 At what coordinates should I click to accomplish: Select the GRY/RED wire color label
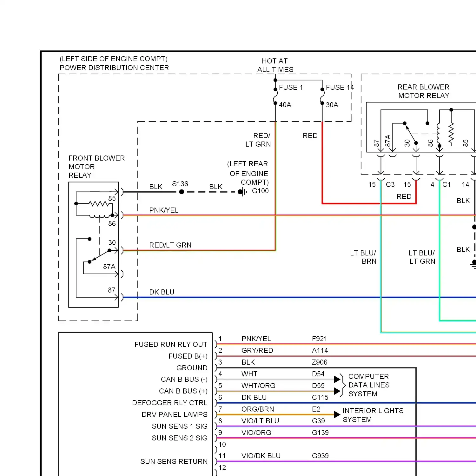click(x=257, y=350)
